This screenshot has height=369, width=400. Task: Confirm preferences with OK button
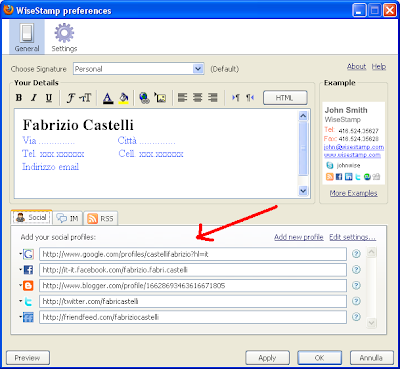point(320,358)
